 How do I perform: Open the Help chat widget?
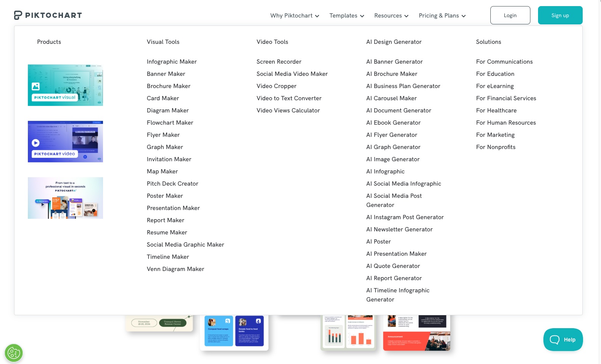click(x=563, y=340)
